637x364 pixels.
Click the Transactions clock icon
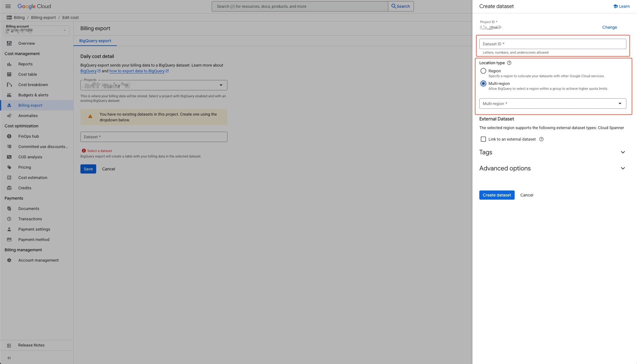(x=9, y=219)
